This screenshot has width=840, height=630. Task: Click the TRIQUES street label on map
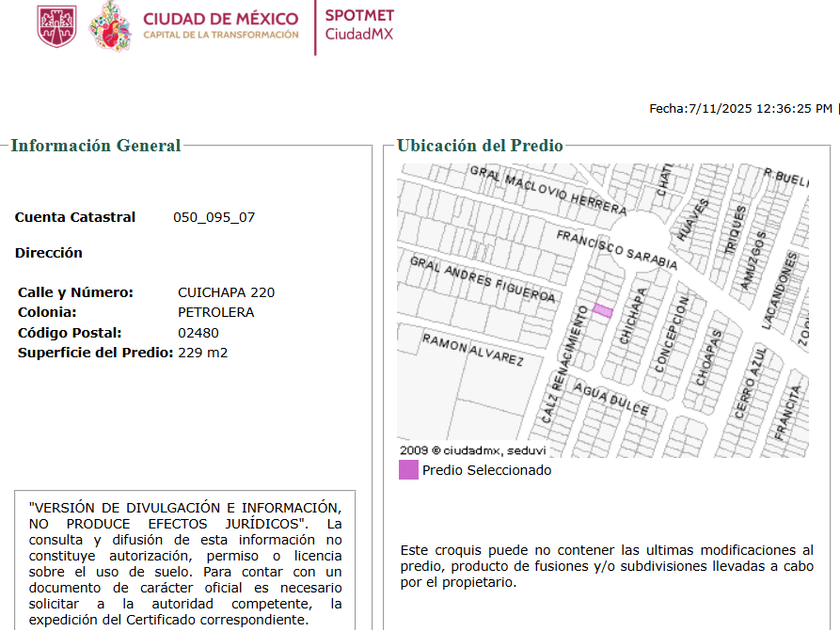tap(735, 229)
